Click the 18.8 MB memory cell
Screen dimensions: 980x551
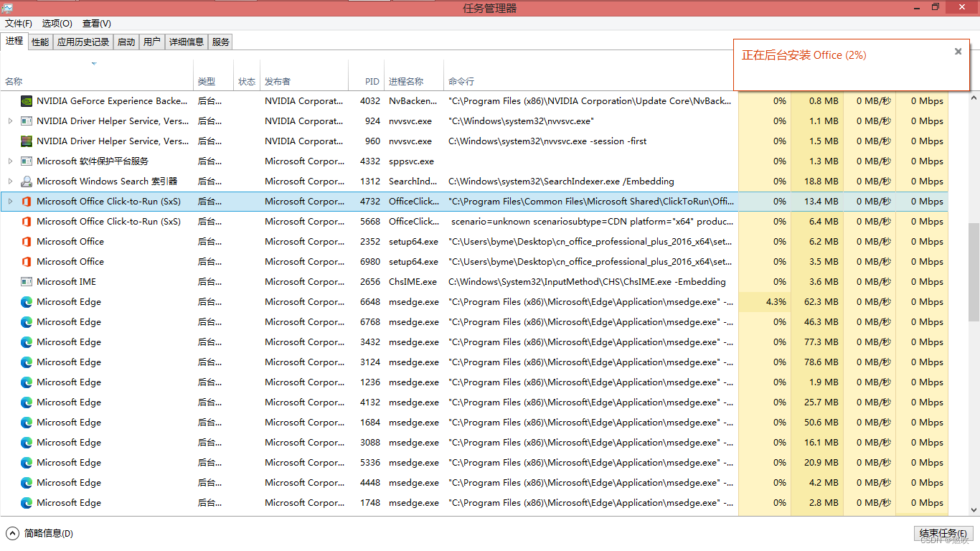(x=817, y=182)
